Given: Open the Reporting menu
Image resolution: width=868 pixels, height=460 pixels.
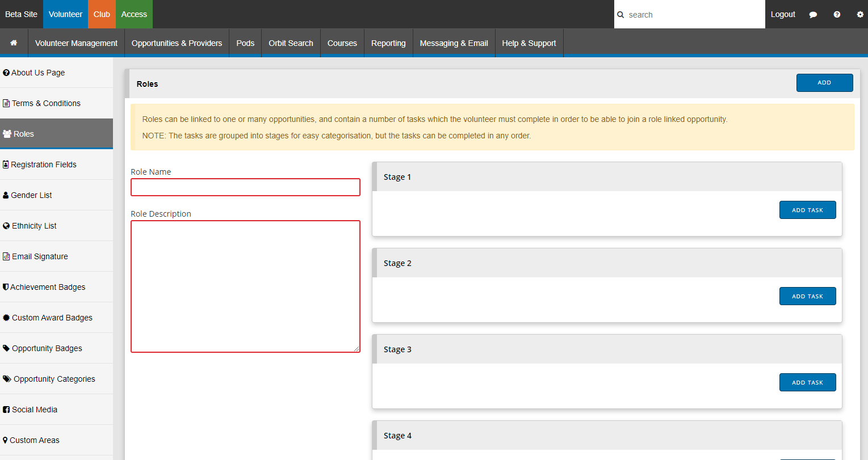Looking at the screenshot, I should pyautogui.click(x=388, y=43).
